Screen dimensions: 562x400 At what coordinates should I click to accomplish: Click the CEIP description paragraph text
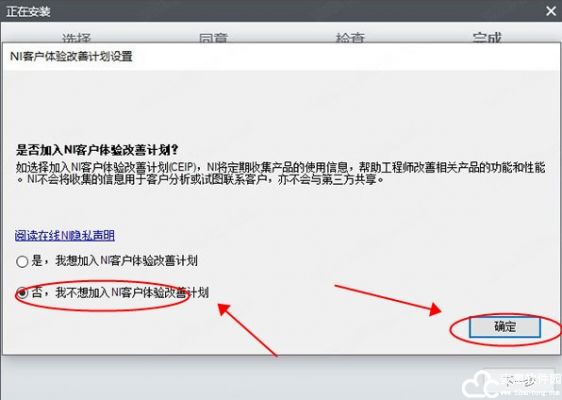281,173
